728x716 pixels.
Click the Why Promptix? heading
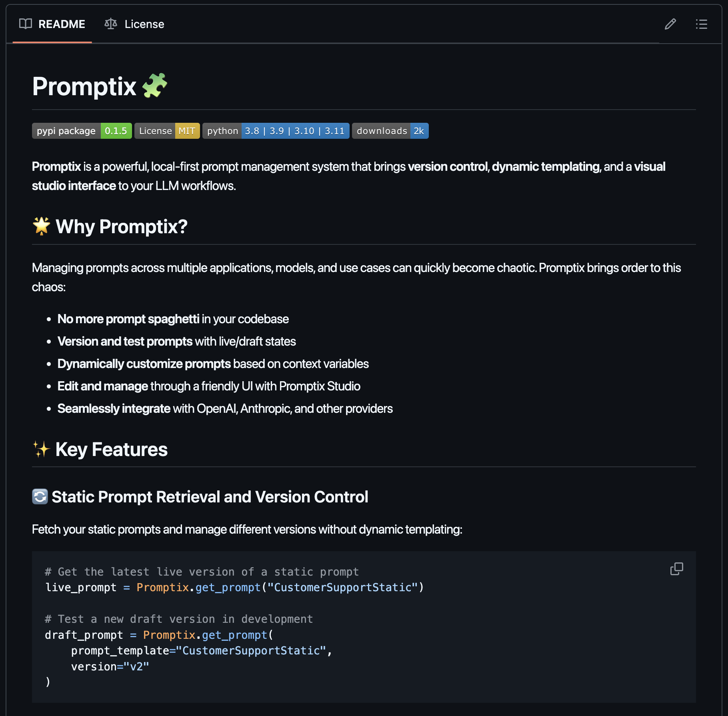click(x=121, y=227)
